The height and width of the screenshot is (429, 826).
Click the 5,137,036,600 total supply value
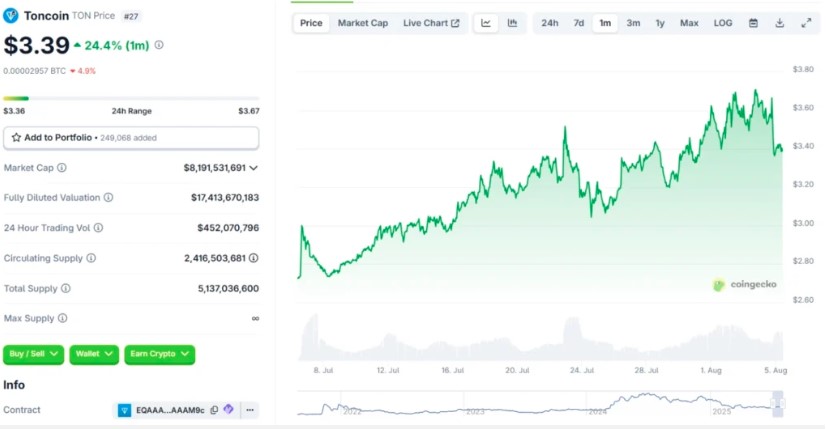point(228,288)
